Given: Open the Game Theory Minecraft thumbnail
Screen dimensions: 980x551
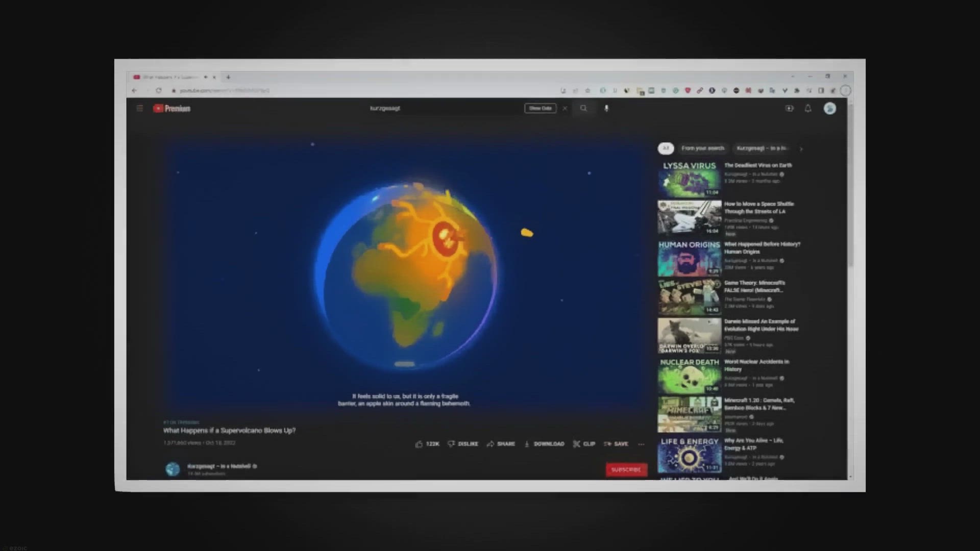Looking at the screenshot, I should tap(690, 297).
